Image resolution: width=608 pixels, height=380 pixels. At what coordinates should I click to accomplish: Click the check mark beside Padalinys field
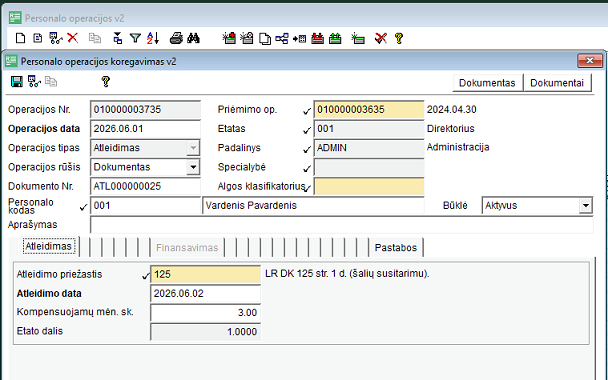307,150
